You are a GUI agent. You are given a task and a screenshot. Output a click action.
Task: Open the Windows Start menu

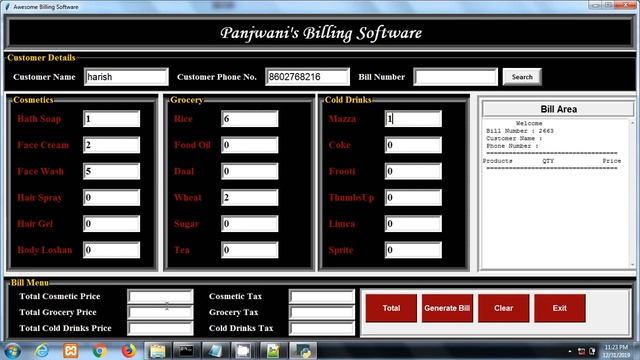tap(12, 351)
